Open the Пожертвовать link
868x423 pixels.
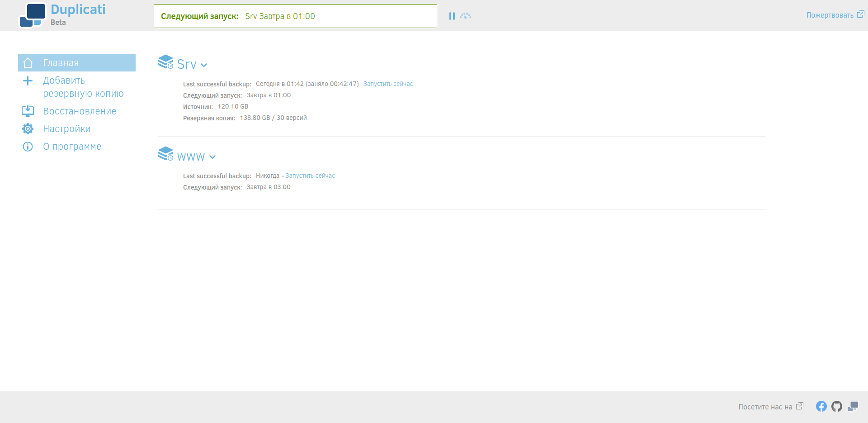coord(830,15)
